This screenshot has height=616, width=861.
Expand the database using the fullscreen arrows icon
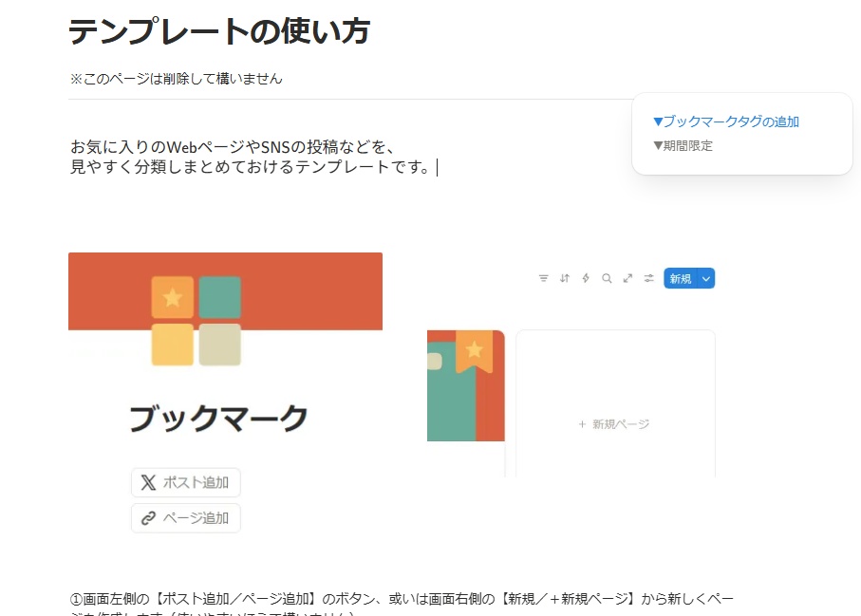click(627, 278)
